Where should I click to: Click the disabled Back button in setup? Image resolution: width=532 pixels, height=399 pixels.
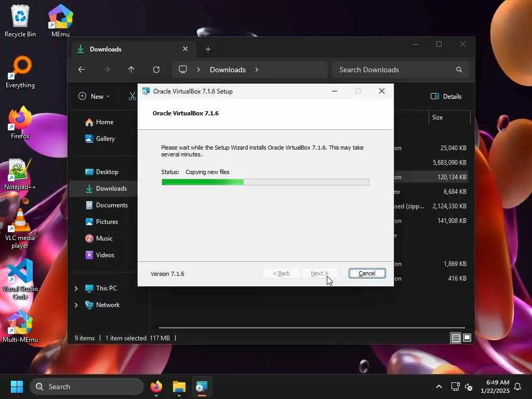(x=282, y=273)
